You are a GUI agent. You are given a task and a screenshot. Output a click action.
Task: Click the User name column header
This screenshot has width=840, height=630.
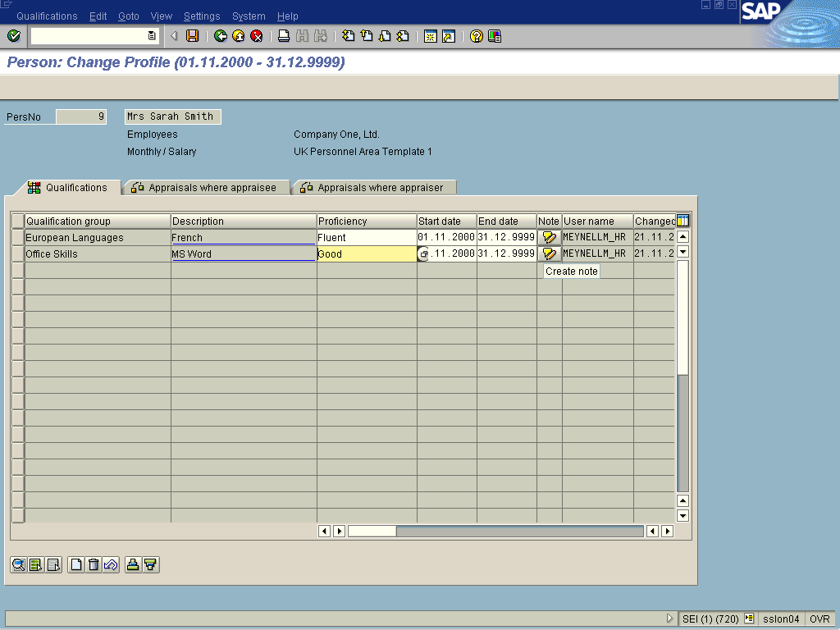[x=598, y=221]
